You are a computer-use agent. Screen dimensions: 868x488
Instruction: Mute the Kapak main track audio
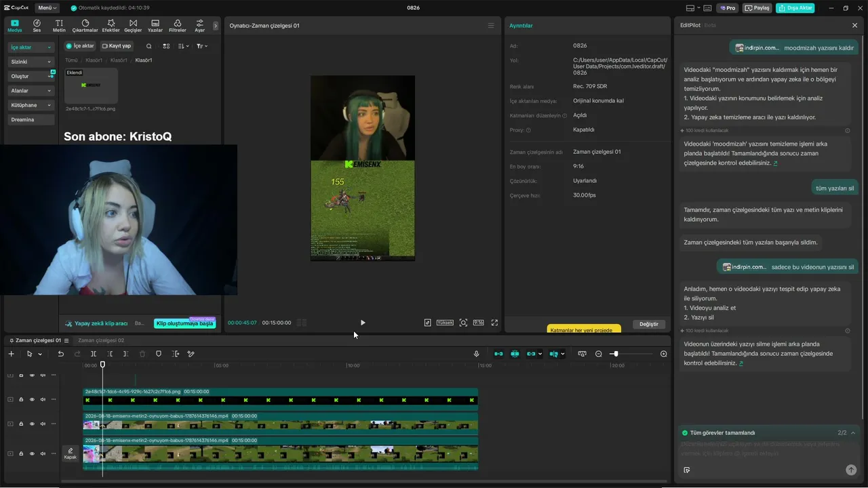43,453
